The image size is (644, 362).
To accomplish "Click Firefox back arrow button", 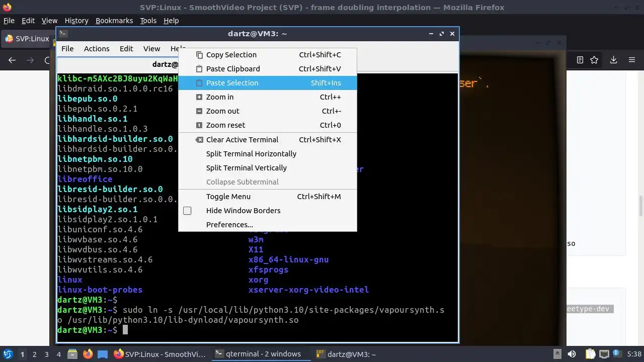I will (x=12, y=60).
